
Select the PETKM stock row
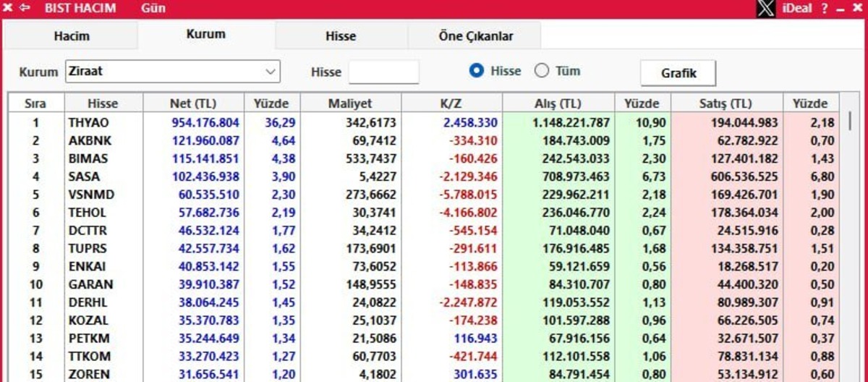tap(424, 339)
